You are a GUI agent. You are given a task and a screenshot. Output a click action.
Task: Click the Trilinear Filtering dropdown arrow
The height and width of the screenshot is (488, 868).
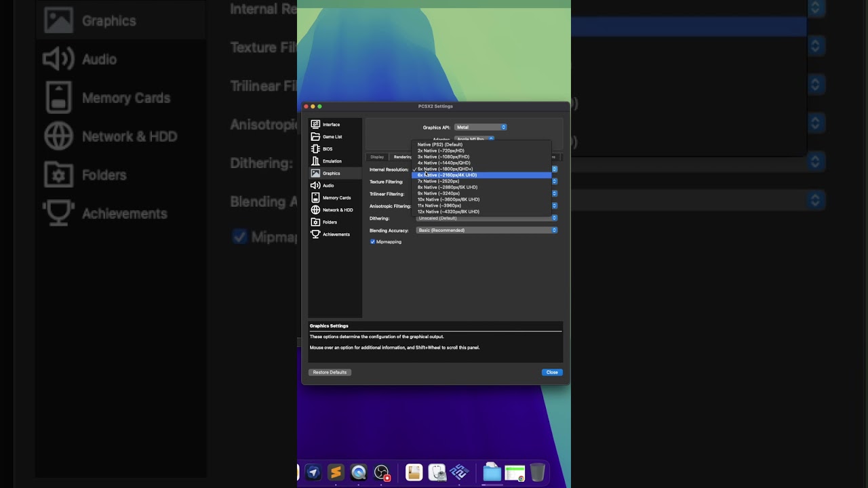point(555,194)
